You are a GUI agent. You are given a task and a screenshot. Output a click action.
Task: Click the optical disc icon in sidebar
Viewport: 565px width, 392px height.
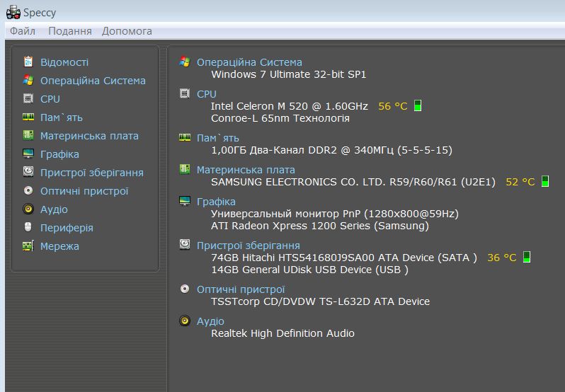click(x=28, y=191)
